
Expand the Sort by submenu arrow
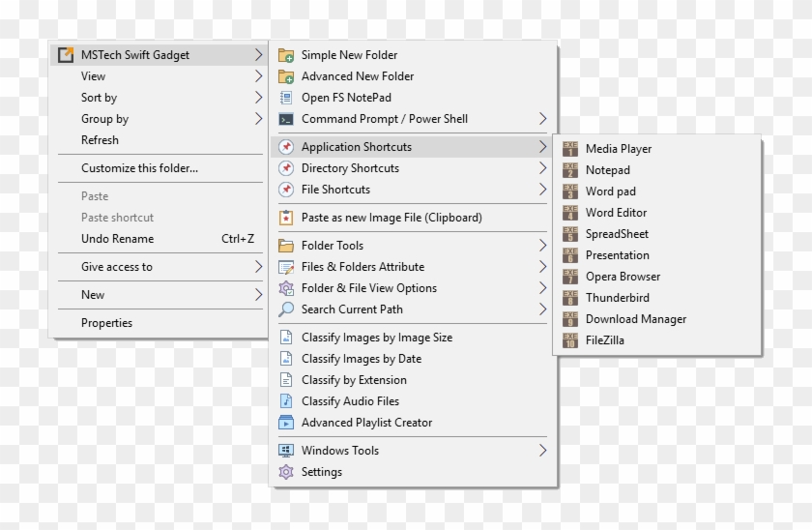click(x=258, y=98)
